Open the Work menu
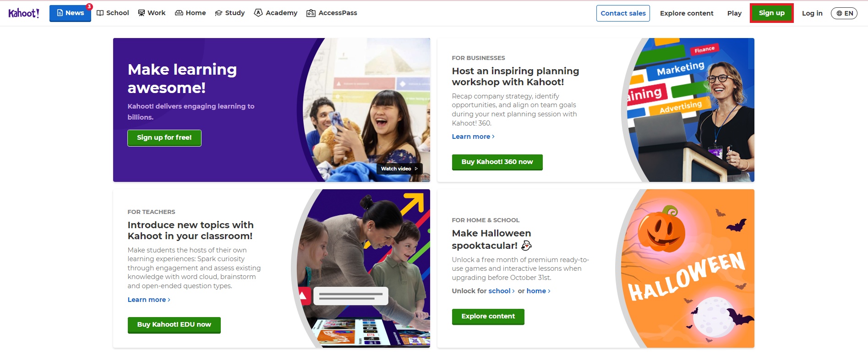This screenshot has width=868, height=356. [x=152, y=13]
